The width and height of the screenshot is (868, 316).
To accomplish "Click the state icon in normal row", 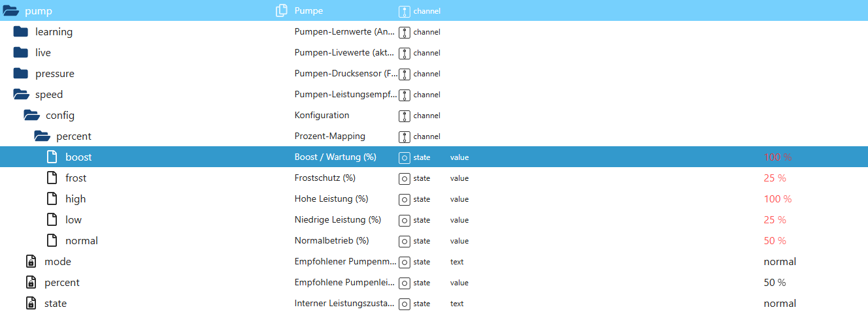I will (404, 241).
